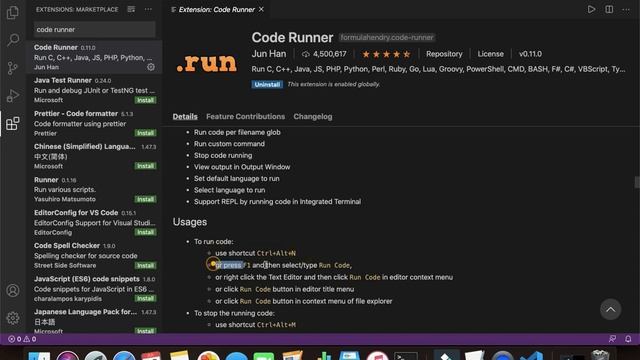Open the Trash in the dock
The width and height of the screenshot is (640, 360).
tap(600, 356)
